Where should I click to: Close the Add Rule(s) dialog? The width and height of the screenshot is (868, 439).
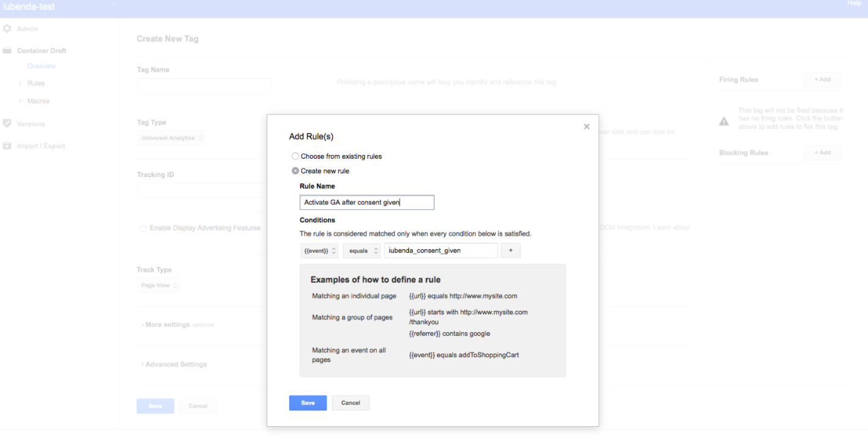(x=587, y=126)
